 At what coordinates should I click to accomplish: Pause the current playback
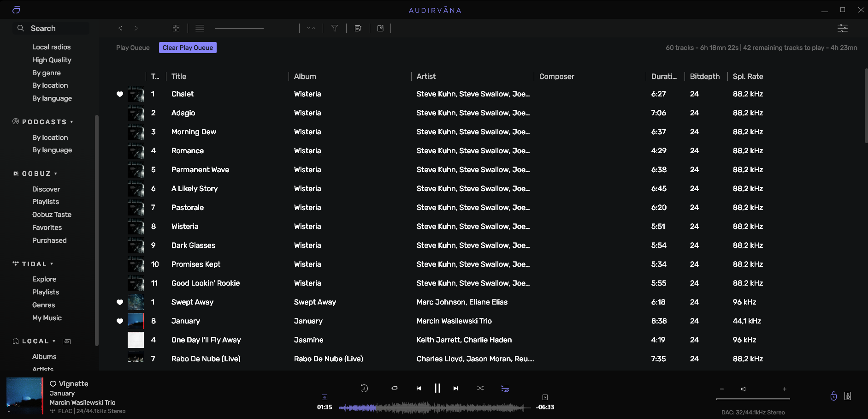tap(437, 388)
